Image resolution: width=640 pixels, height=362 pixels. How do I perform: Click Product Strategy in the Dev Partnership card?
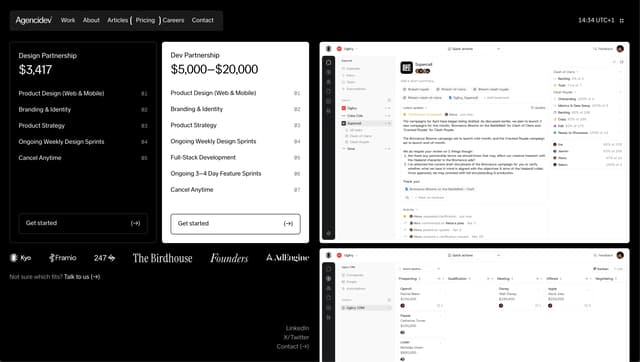193,125
